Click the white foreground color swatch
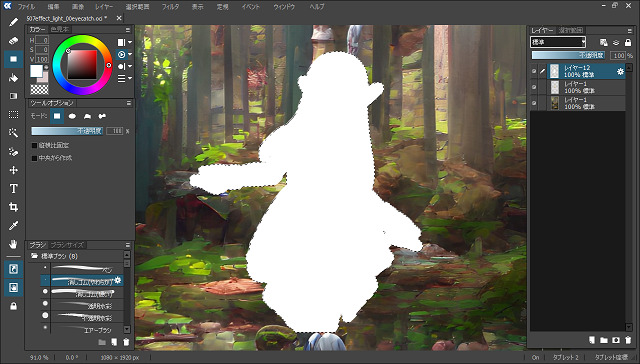Image resolution: width=640 pixels, height=364 pixels. point(36,71)
